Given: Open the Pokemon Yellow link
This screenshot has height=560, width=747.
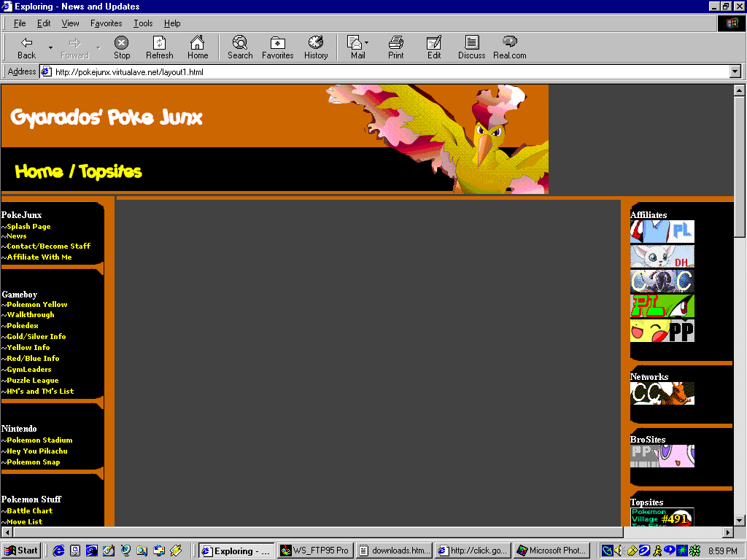Looking at the screenshot, I should [x=36, y=304].
